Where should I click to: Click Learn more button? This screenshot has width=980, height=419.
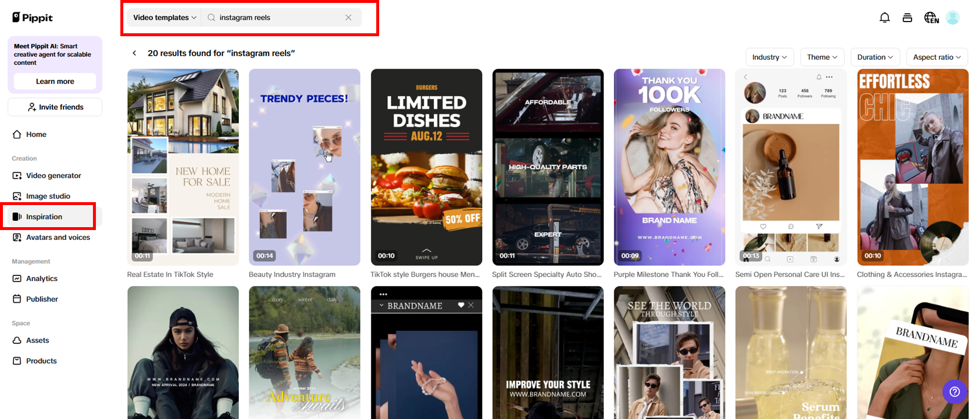coord(55,81)
